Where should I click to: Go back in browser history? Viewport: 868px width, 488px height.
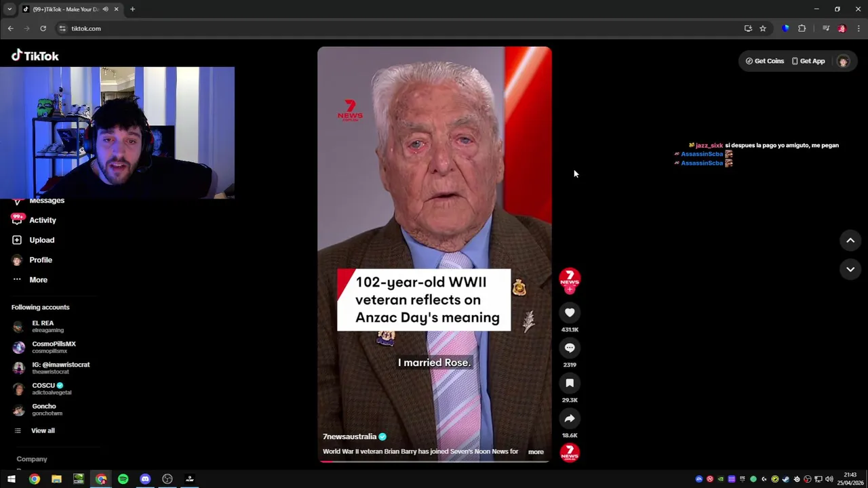tap(10, 28)
